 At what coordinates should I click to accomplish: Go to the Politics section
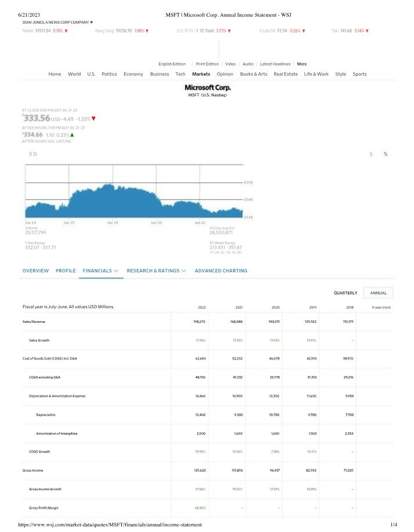click(x=109, y=74)
